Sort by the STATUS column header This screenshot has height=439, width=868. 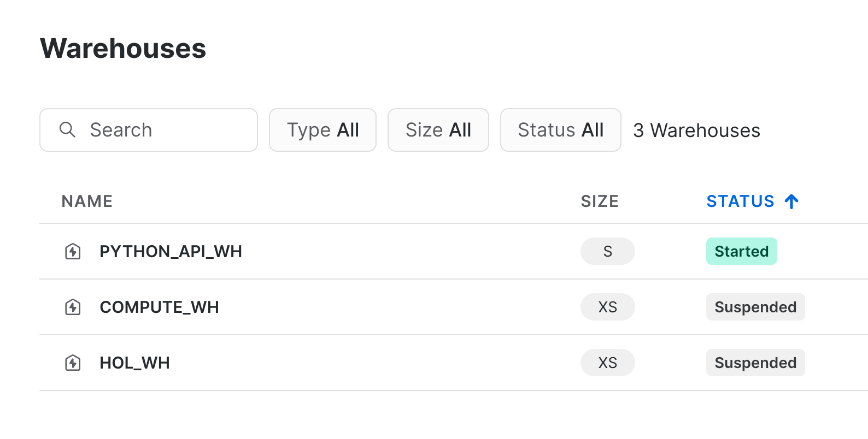coord(740,201)
